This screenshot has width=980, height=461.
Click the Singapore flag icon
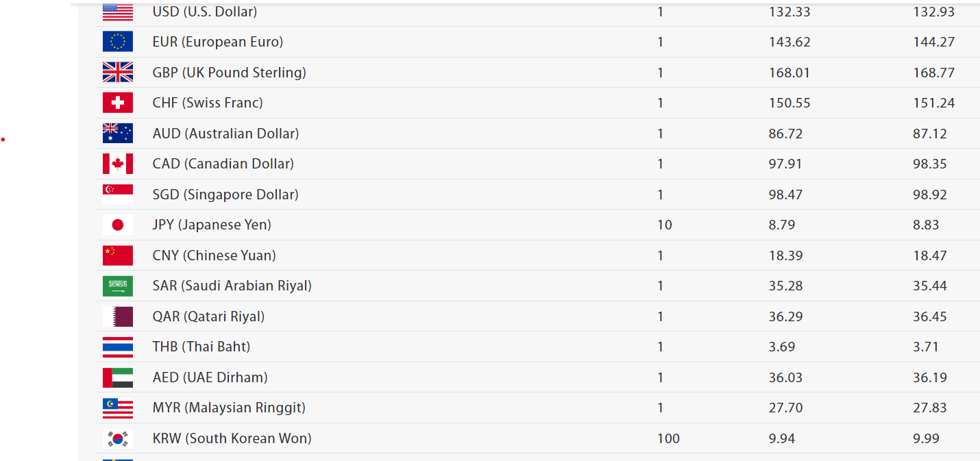click(x=118, y=194)
